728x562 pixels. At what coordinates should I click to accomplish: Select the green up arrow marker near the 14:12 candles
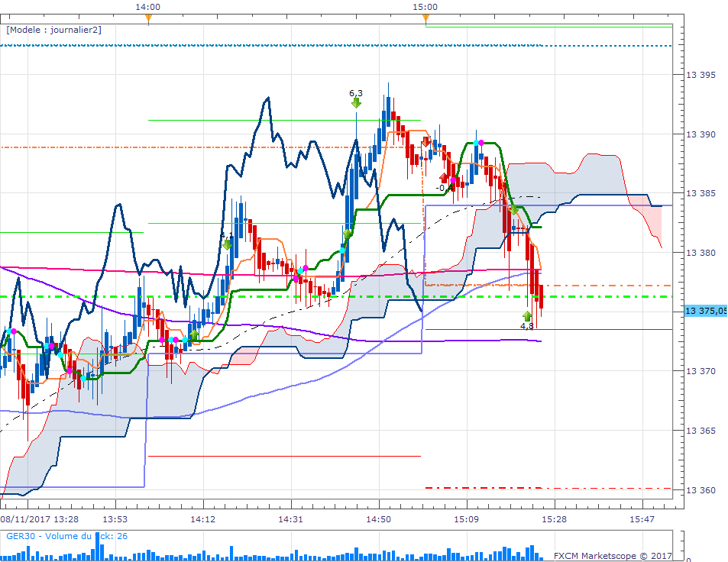point(194,334)
